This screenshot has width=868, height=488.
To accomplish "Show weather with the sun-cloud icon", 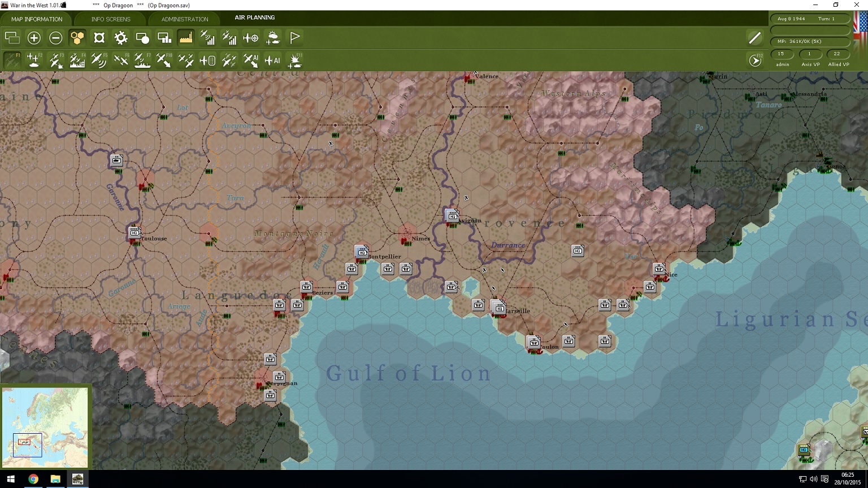I will point(272,38).
